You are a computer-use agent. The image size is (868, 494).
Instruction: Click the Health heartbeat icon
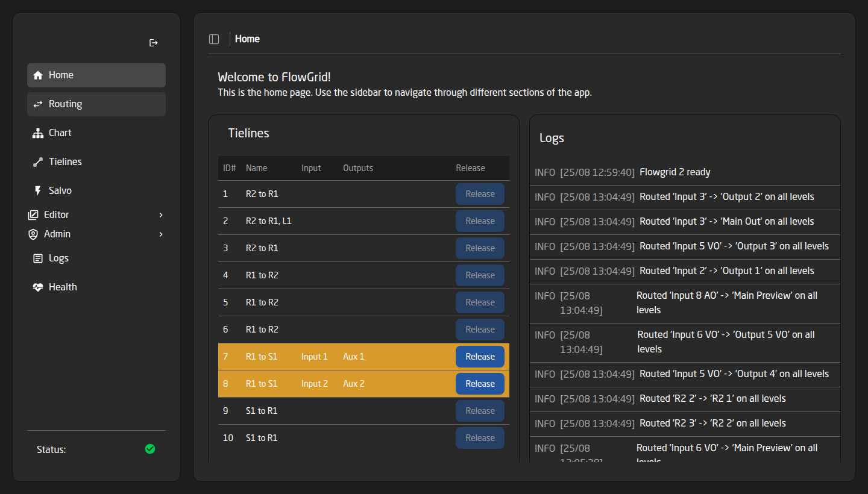coord(38,287)
